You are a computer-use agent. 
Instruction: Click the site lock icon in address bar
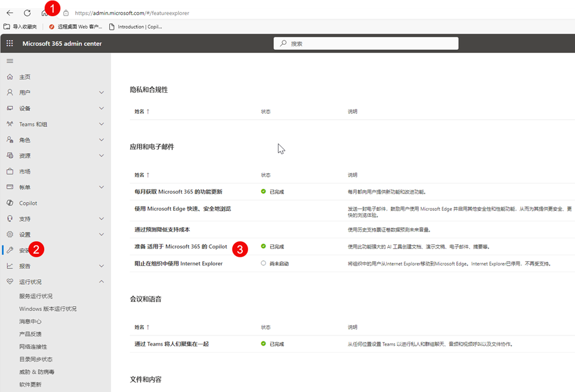point(66,13)
